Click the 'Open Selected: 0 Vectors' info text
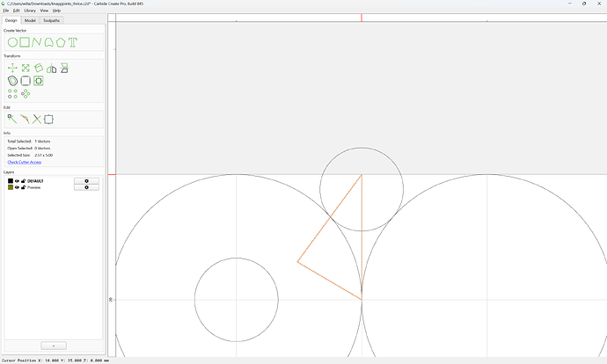 (x=29, y=149)
